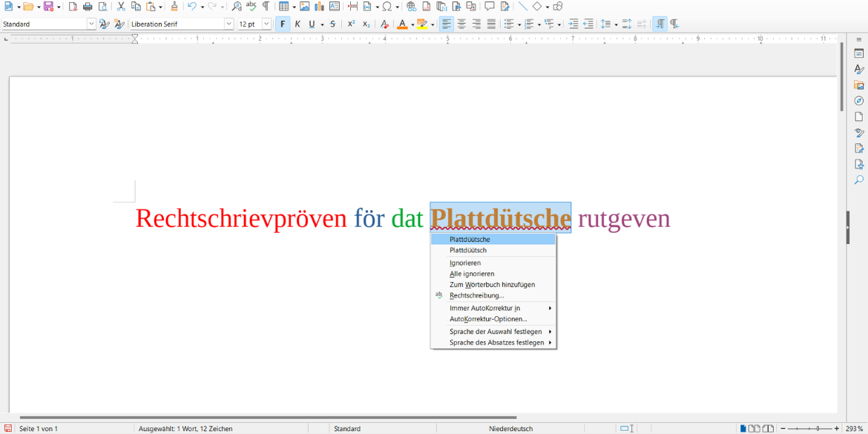Image resolution: width=868 pixels, height=434 pixels.
Task: Open the 12 pt font size dropdown
Action: point(266,23)
